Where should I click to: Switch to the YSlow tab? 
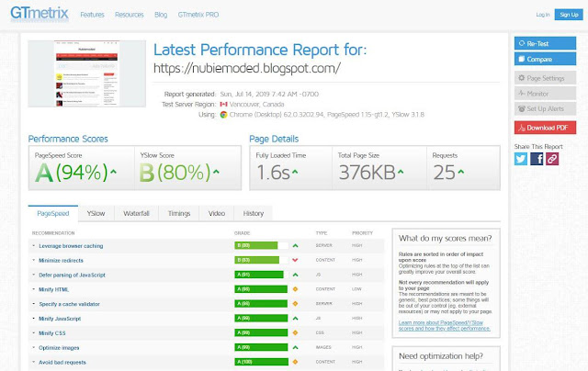point(96,213)
